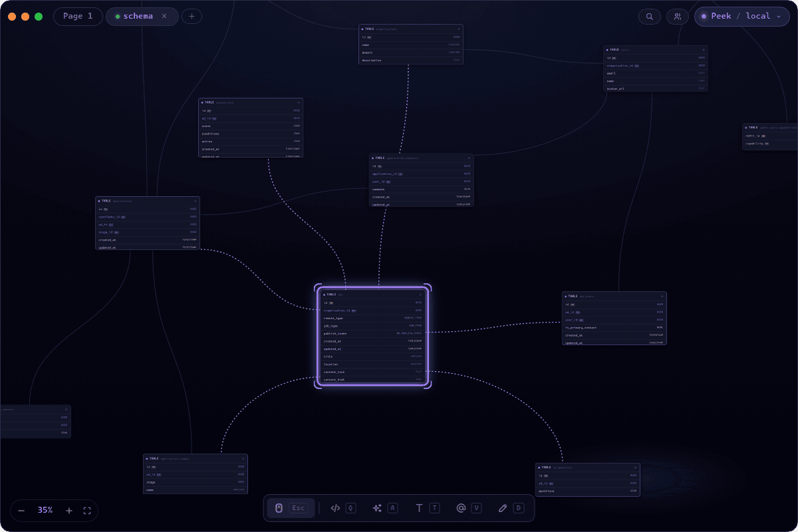Screen dimensions: 798x532
Task: Click conditions row in automations table
Action: tap(251, 134)
